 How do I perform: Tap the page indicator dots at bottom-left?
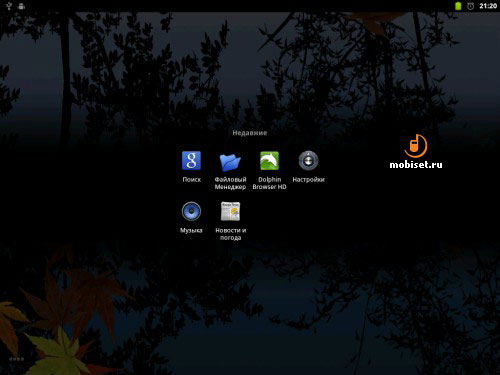pyautogui.click(x=17, y=359)
